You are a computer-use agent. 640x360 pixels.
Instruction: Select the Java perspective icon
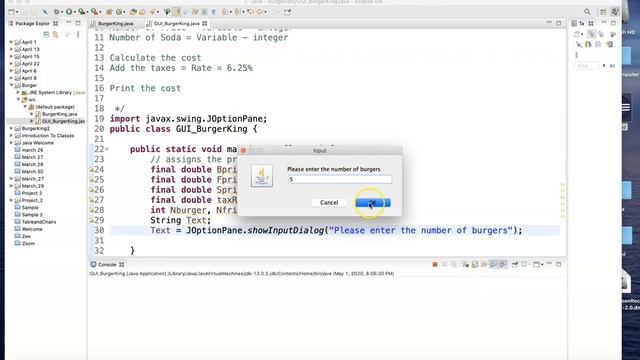614,12
